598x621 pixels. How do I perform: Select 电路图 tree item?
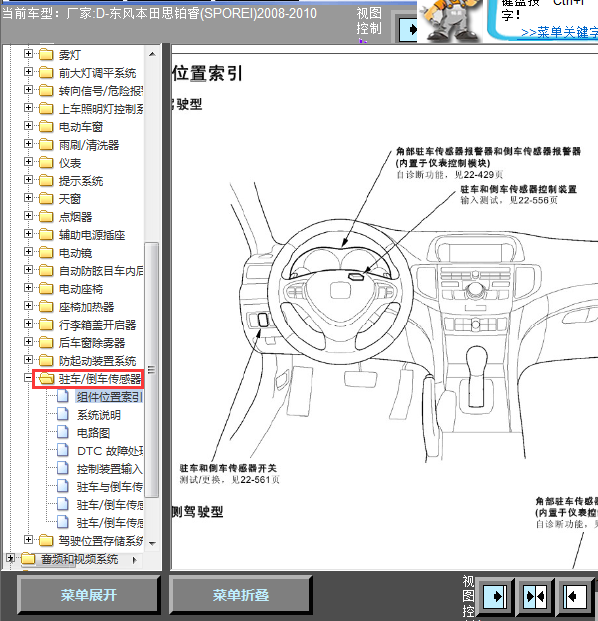pos(93,432)
